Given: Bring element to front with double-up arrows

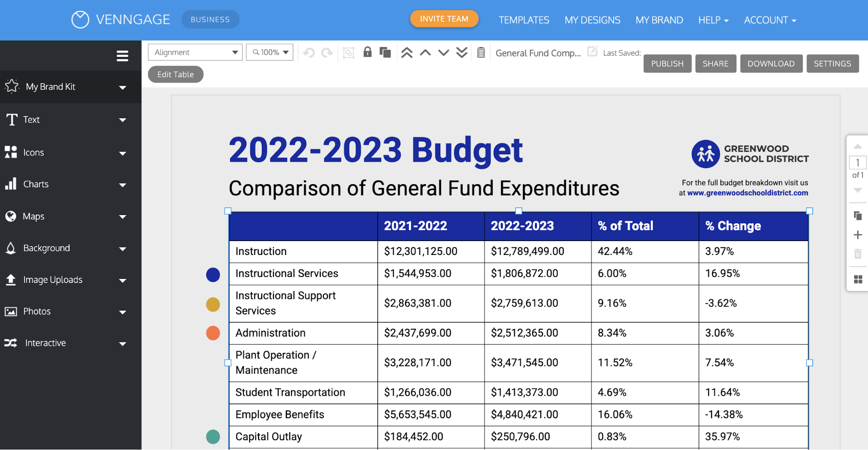Looking at the screenshot, I should point(407,53).
